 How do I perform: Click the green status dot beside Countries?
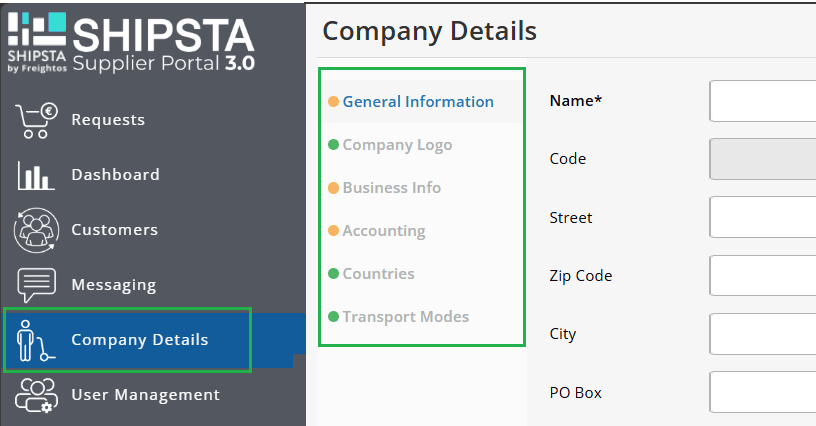point(334,274)
